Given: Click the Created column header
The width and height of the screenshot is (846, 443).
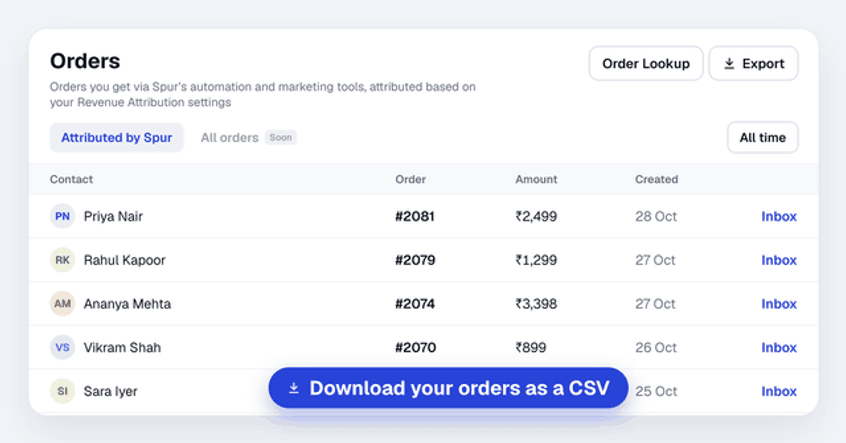Looking at the screenshot, I should [x=657, y=179].
